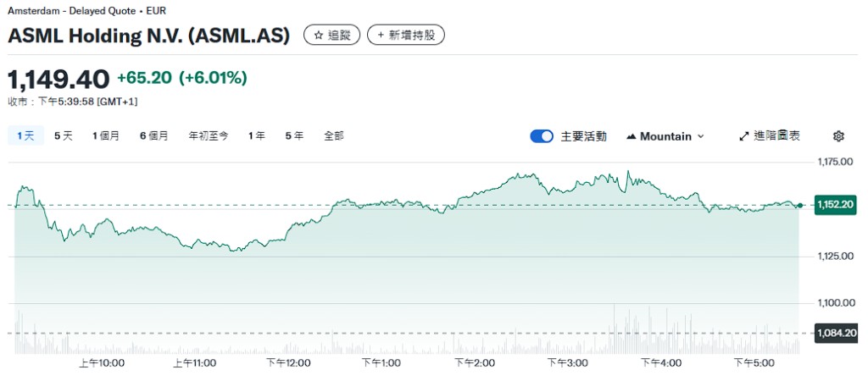Show the 6個月 chart range

coord(154,135)
